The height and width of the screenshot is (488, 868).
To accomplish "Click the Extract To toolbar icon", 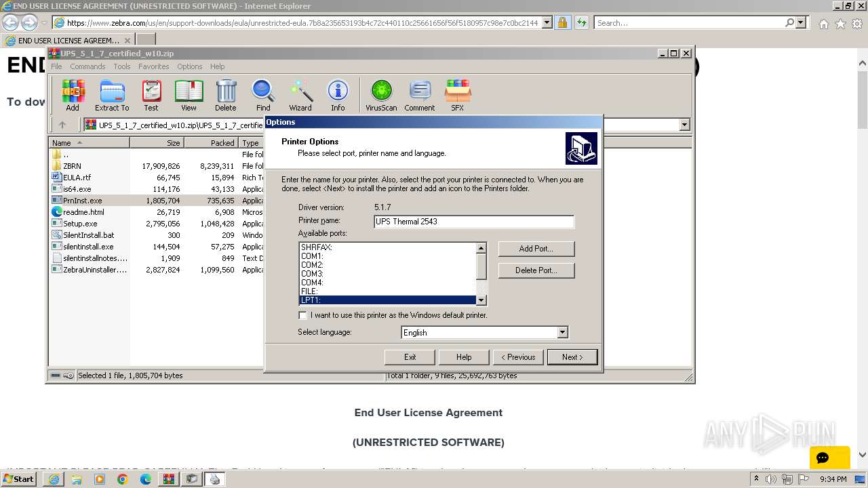I will 112,95.
